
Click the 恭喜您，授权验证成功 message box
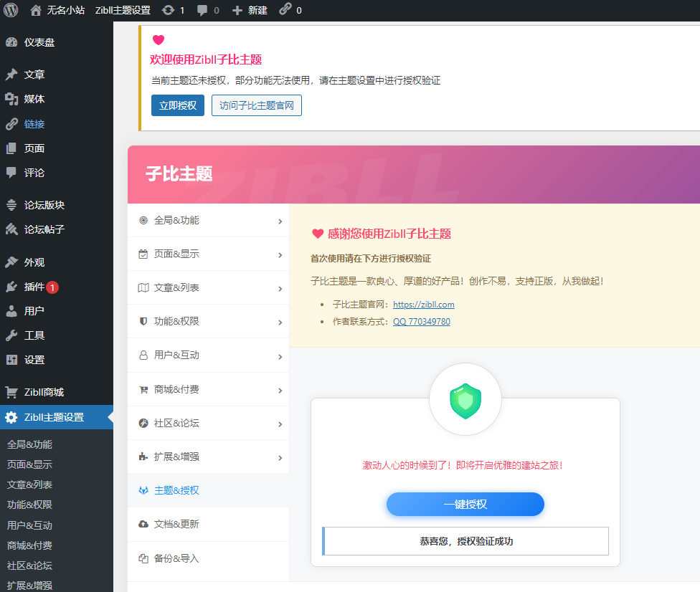(x=465, y=541)
